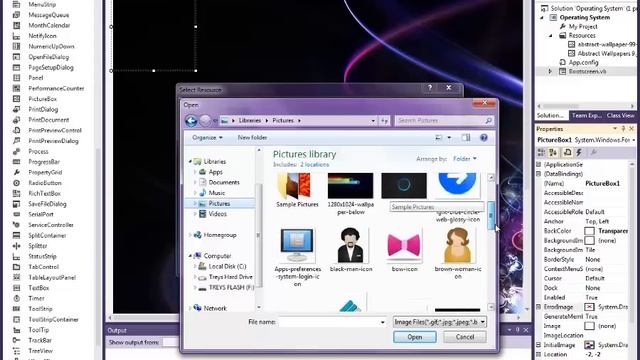Collapse the Computer tree node
The width and height of the screenshot is (640, 360).
click(190, 256)
